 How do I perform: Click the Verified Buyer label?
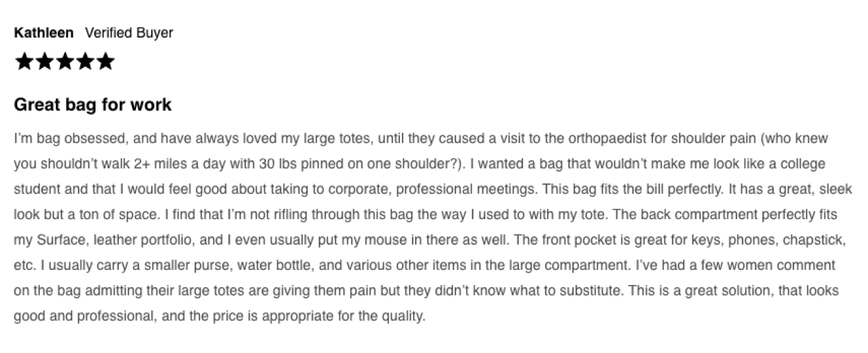(x=129, y=33)
